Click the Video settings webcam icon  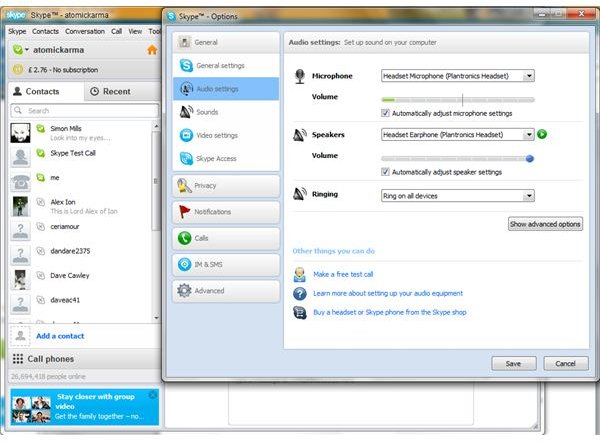click(186, 135)
